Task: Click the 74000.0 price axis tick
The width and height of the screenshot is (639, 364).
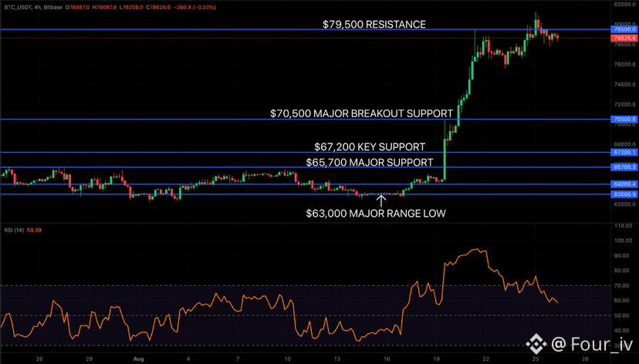Action: tap(625, 84)
